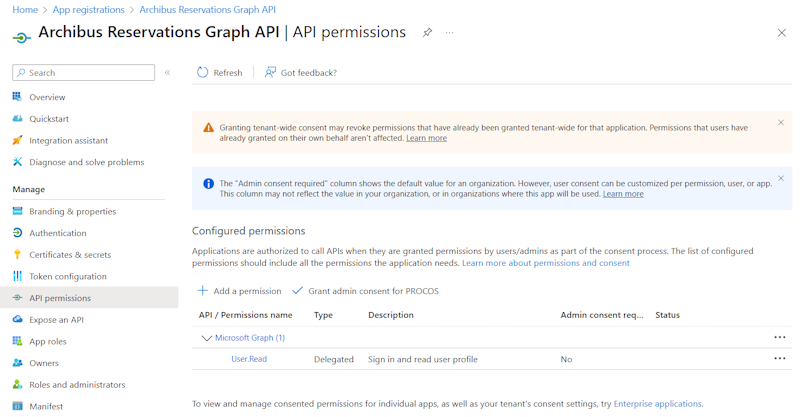Viewport: 800px width, 417px height.
Task: Open the Microsoft Graph row ellipsis menu
Action: coord(779,338)
